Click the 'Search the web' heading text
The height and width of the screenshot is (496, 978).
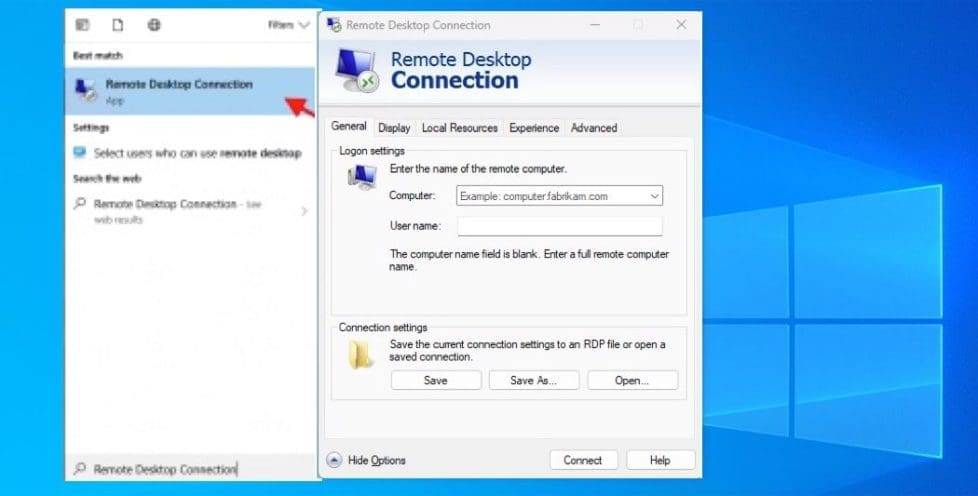[107, 178]
